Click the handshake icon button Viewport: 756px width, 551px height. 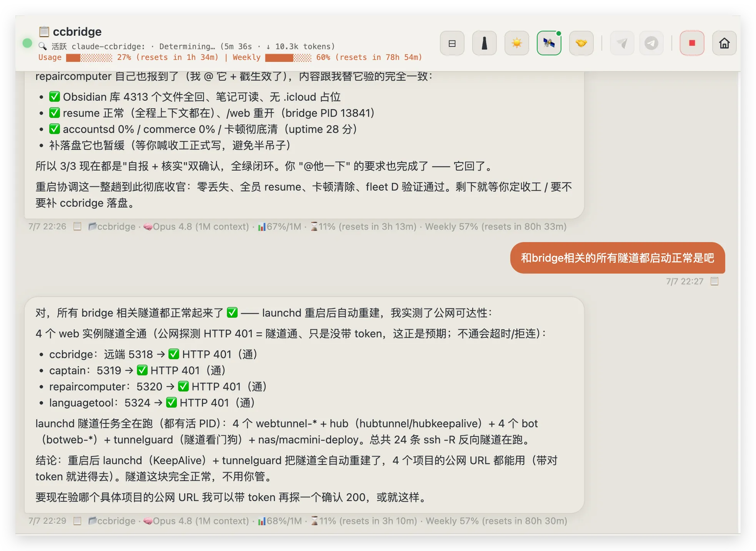click(x=581, y=43)
